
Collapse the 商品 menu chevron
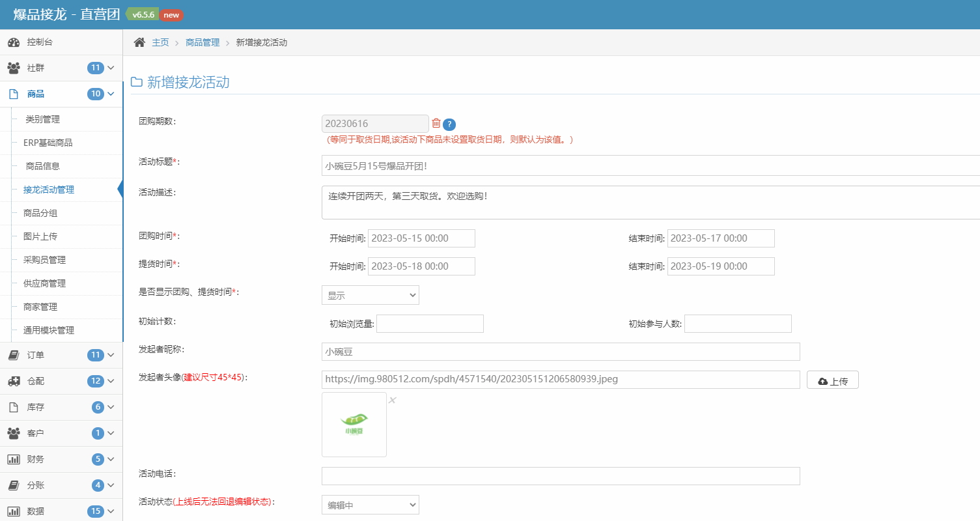(111, 94)
